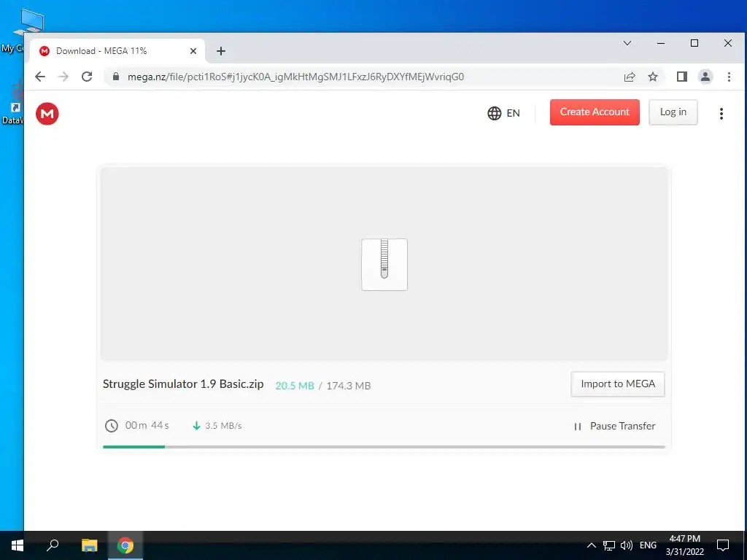Click the mega.nz address bar URL
This screenshot has width=747, height=560.
click(295, 77)
